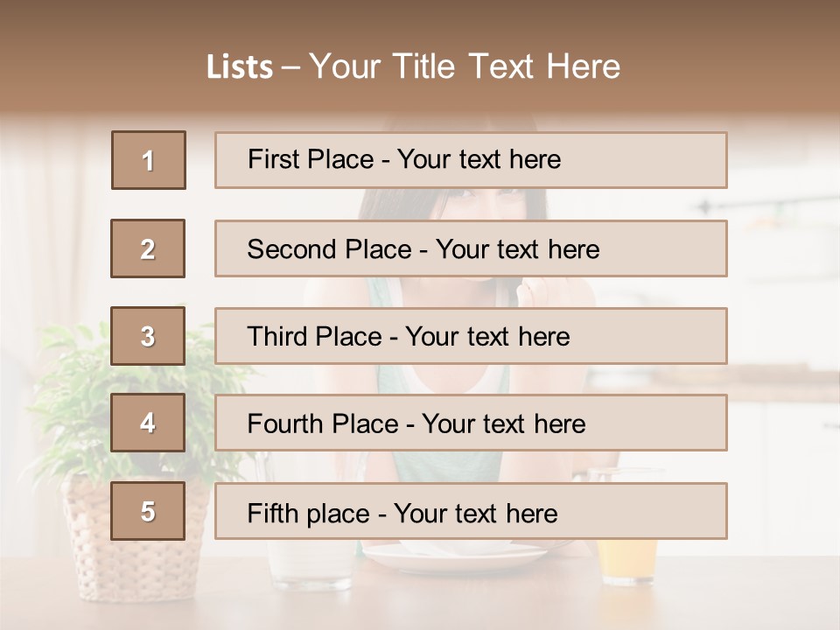Viewport: 840px width, 630px height.
Task: Click the bold word Lists in title
Action: click(x=239, y=67)
